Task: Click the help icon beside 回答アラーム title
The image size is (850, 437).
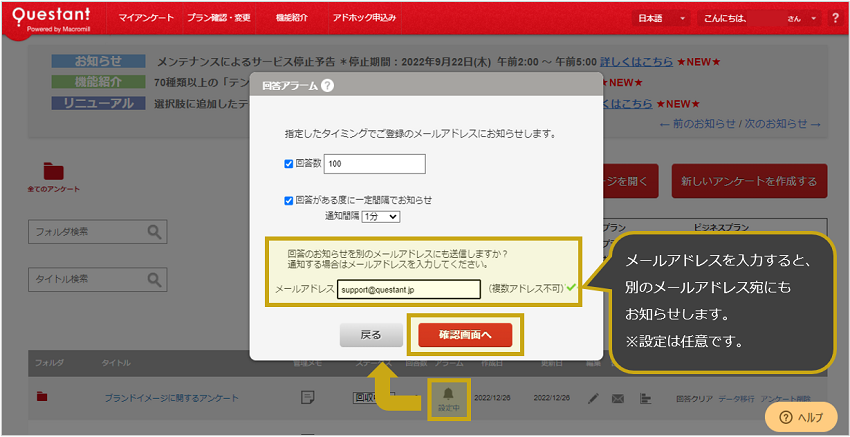Action: coord(327,85)
